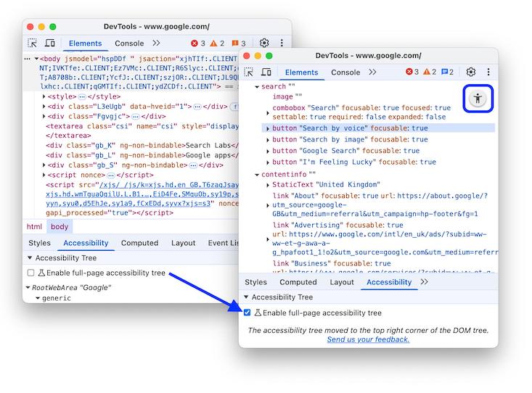The width and height of the screenshot is (532, 393).
Task: Expand div class gb_S node
Action: pyautogui.click(x=44, y=165)
